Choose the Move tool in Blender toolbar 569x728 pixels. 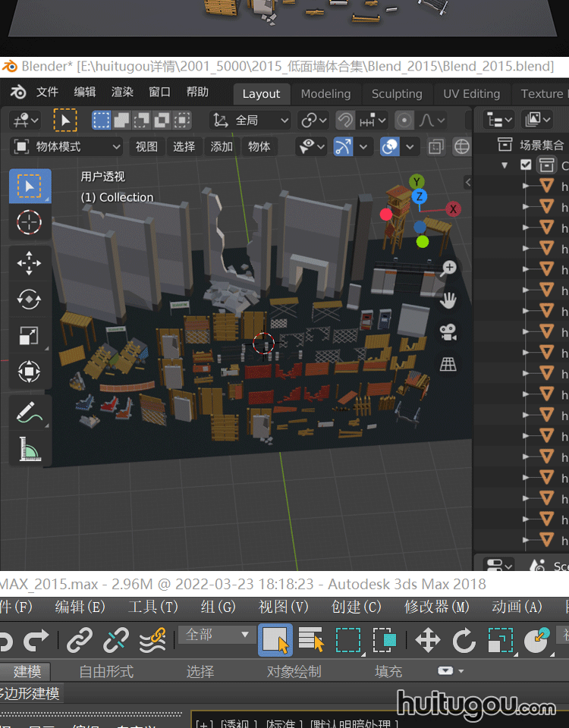tap(30, 263)
